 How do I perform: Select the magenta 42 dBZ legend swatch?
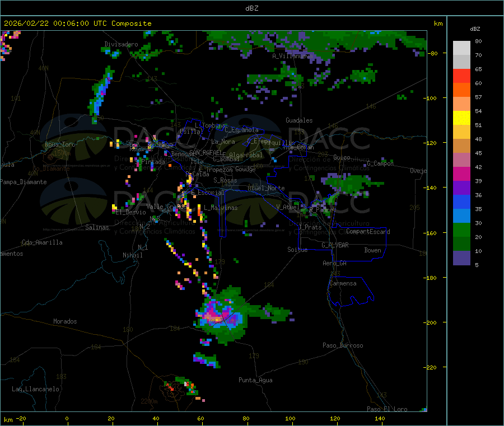461,174
